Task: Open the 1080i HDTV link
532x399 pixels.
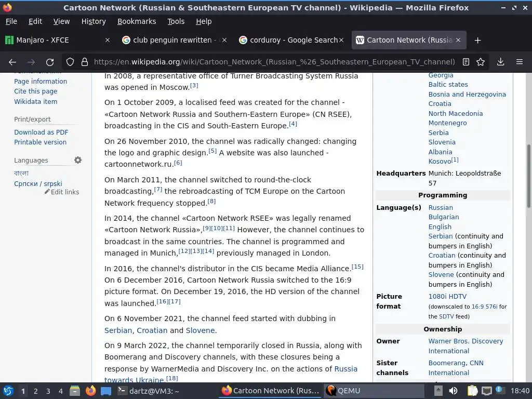Action: (x=447, y=297)
